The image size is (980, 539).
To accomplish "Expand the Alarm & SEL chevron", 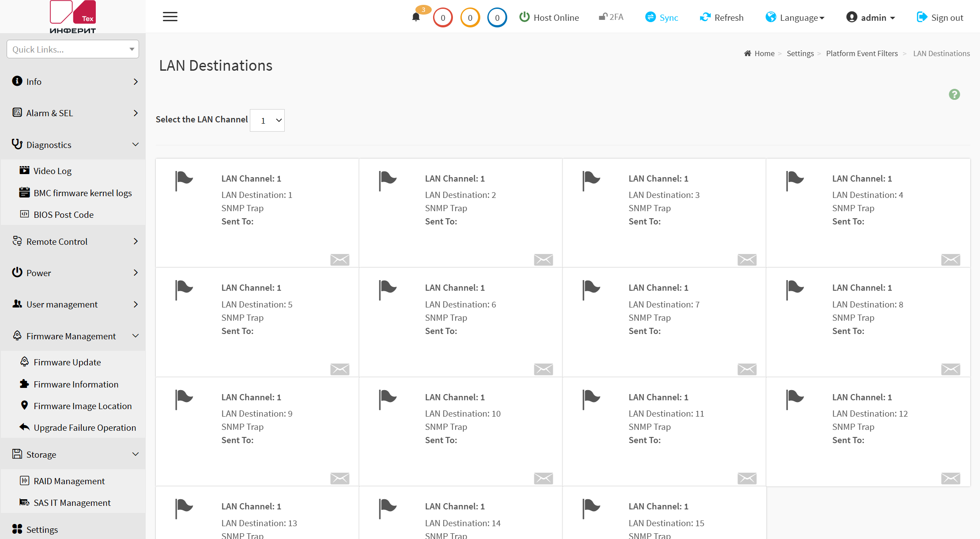I will 136,113.
